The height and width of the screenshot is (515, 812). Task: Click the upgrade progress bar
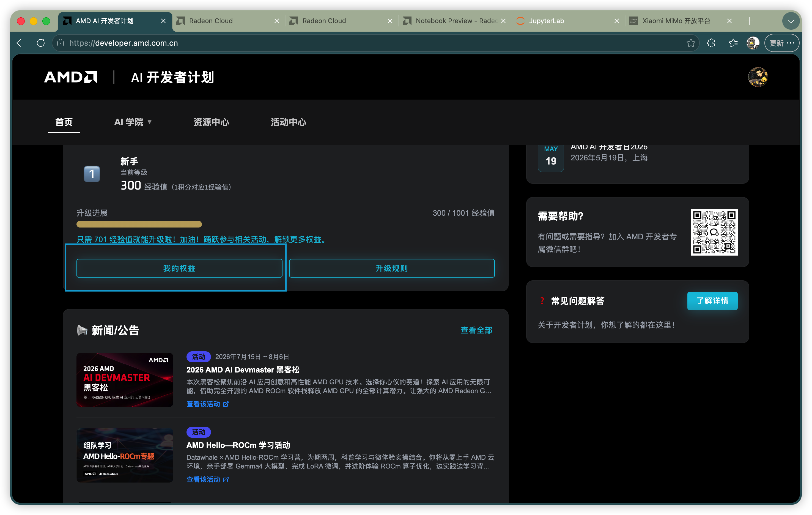coord(139,224)
